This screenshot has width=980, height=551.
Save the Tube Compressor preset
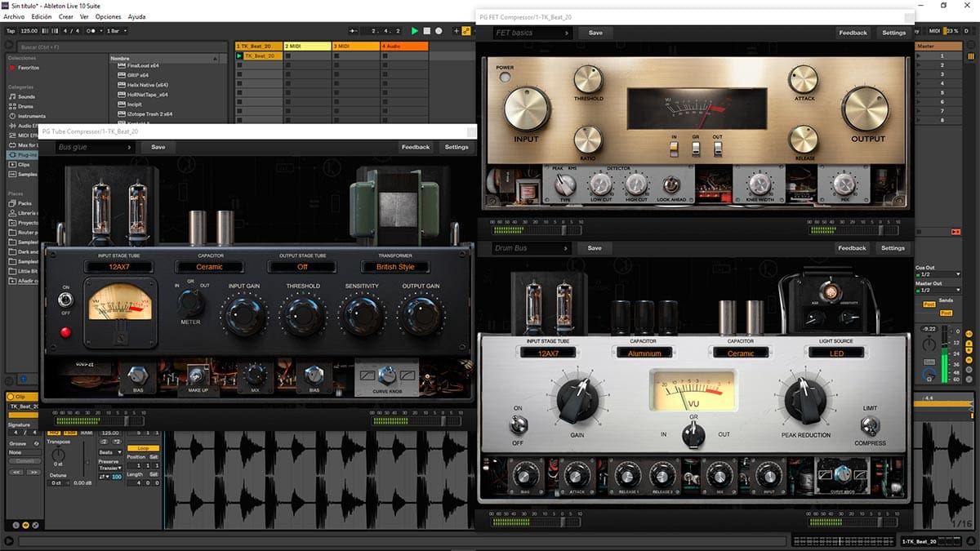click(x=158, y=147)
